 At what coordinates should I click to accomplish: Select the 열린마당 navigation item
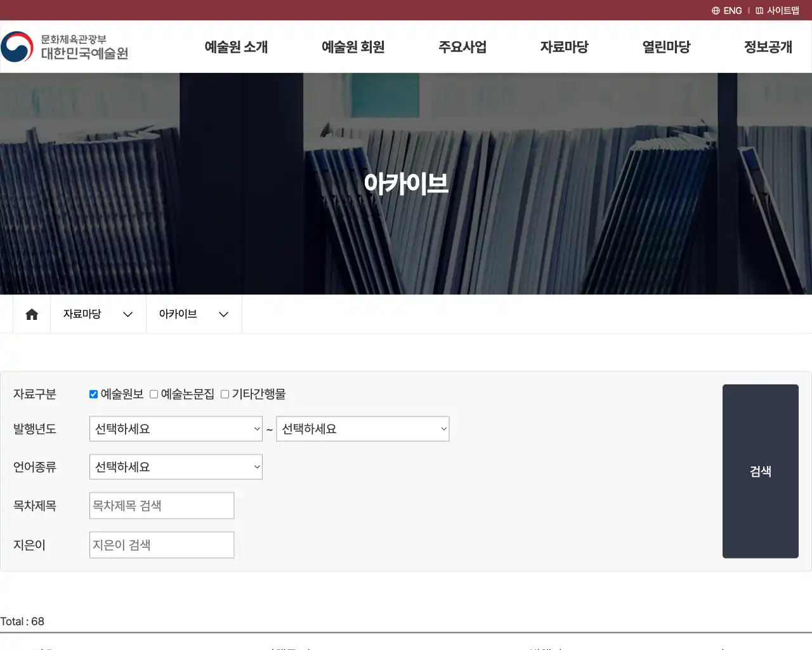666,46
